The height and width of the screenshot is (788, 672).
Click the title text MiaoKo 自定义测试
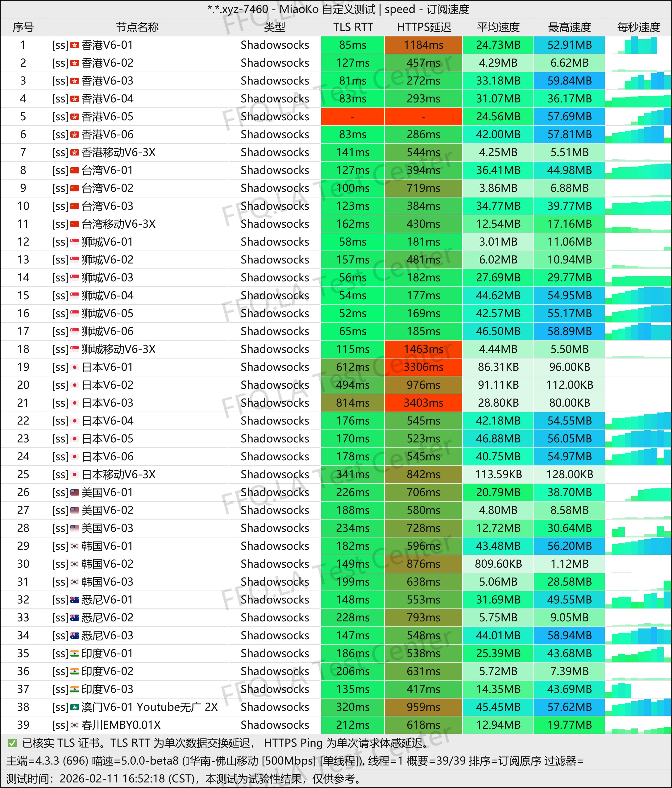[327, 9]
